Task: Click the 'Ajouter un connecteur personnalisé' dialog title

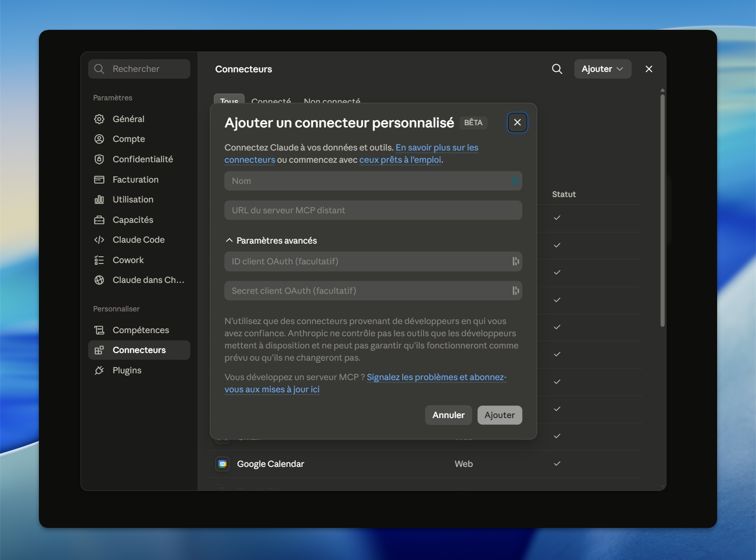Action: point(339,123)
